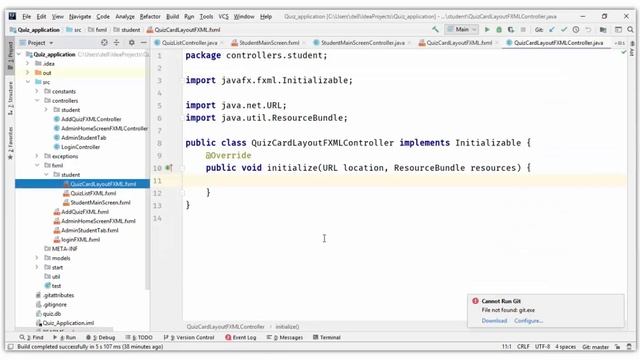Image resolution: width=640 pixels, height=360 pixels.
Task: Click the Revert undo arrow icon
Action: 588,29
